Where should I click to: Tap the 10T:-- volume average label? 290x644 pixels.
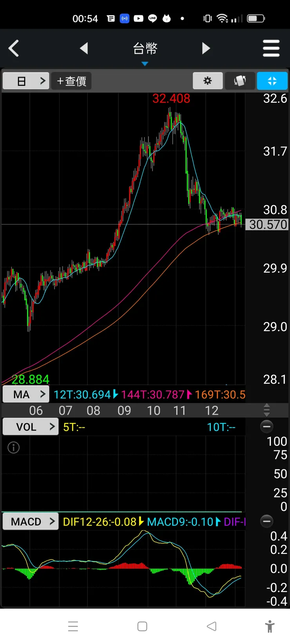[x=221, y=427]
